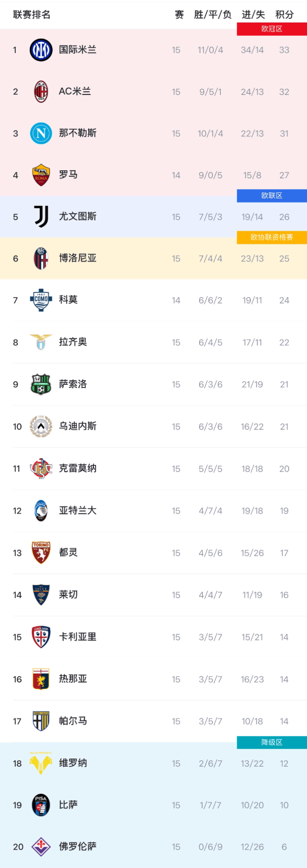
Task: Click the Atalanta club crest
Action: click(x=41, y=510)
